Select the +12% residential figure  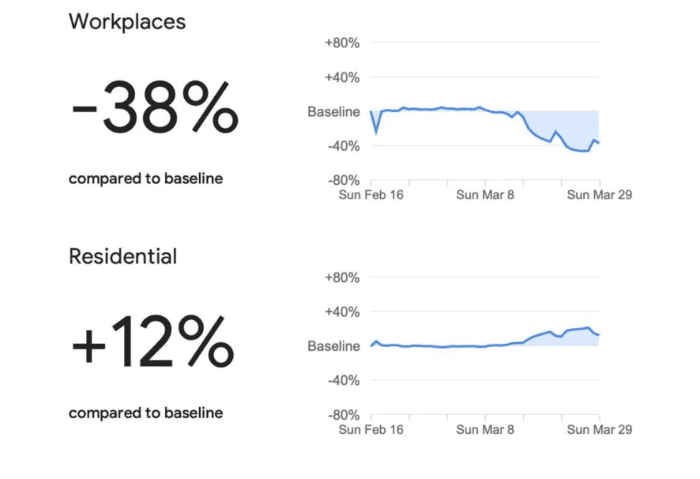pos(151,346)
